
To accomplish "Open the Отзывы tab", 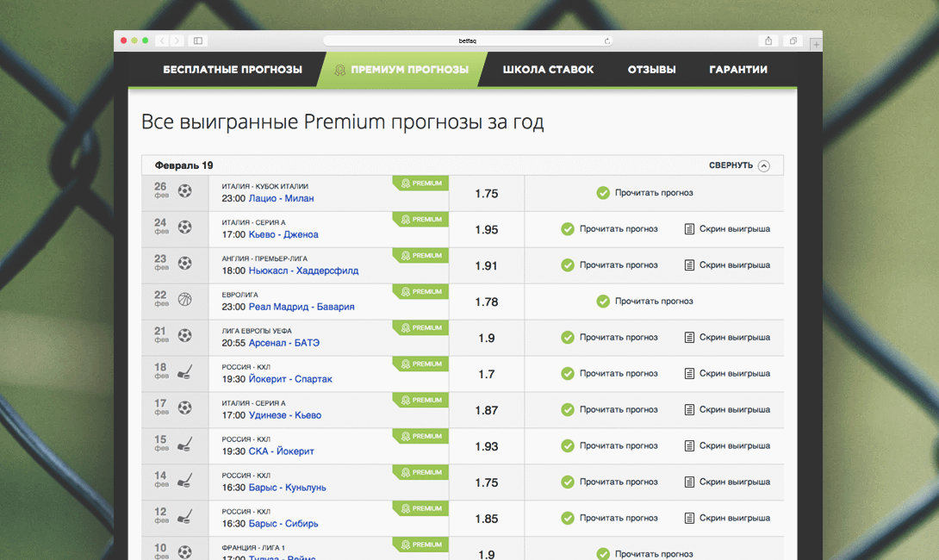I will pyautogui.click(x=651, y=70).
